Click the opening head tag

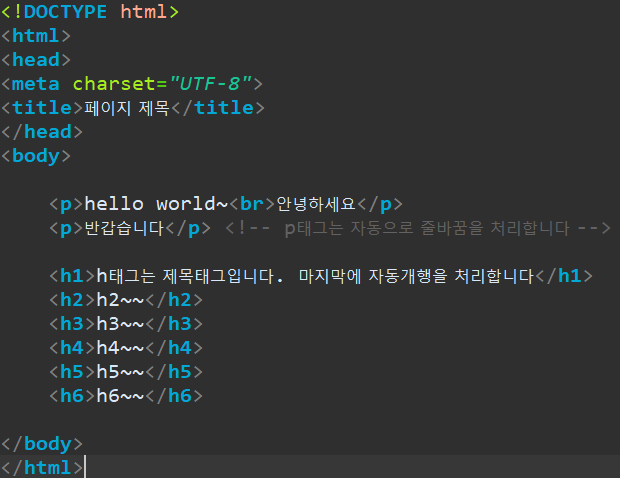click(x=36, y=60)
